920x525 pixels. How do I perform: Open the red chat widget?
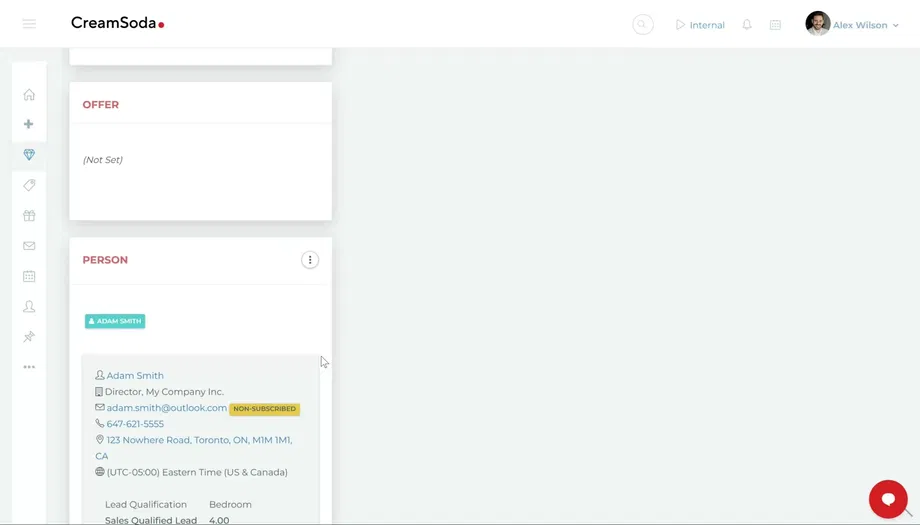tap(888, 499)
